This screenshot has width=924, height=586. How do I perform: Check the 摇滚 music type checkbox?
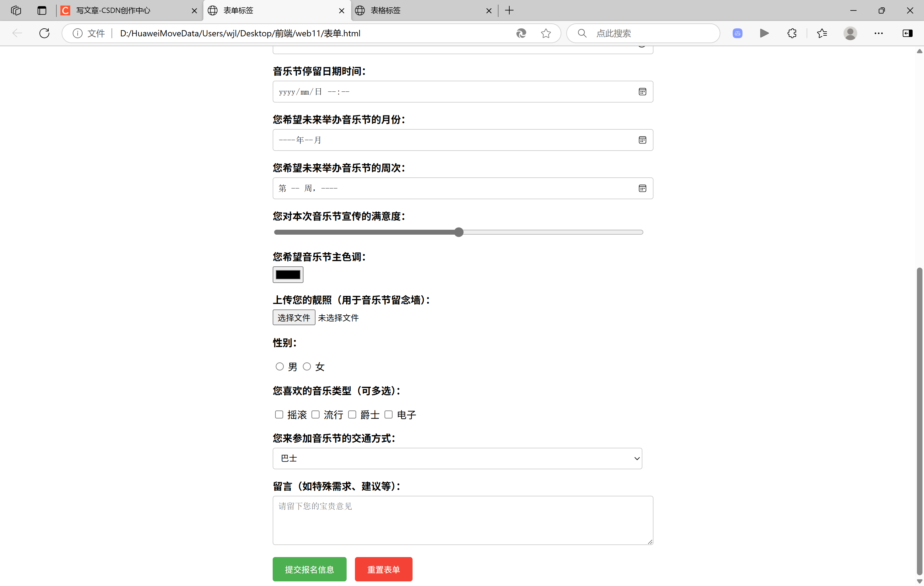point(279,414)
